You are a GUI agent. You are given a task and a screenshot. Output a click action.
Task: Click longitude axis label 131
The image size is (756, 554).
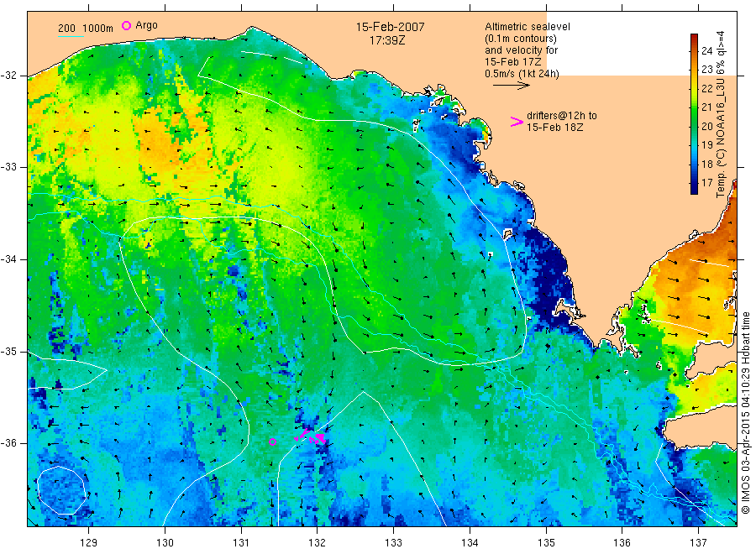(241, 543)
